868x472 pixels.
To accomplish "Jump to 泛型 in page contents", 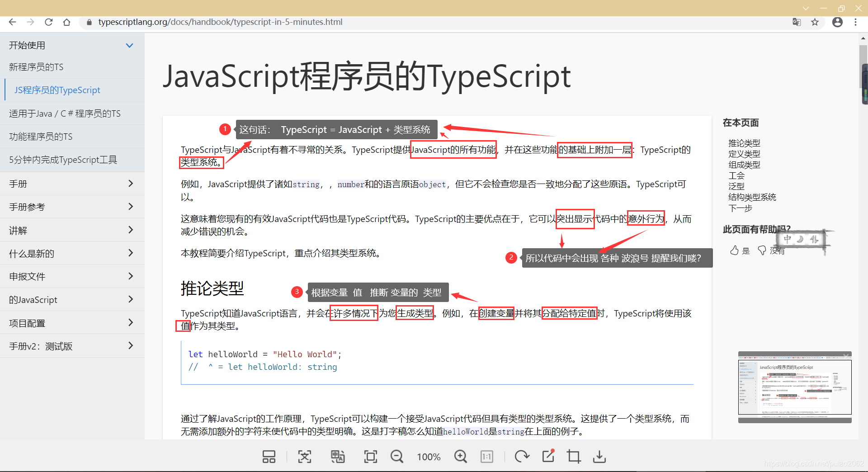I will click(736, 186).
